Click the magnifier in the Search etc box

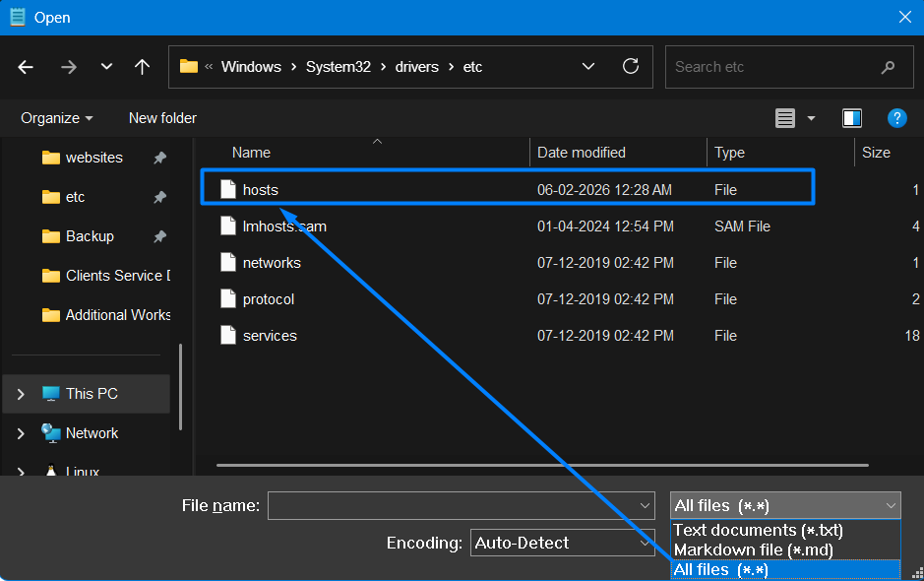point(889,66)
